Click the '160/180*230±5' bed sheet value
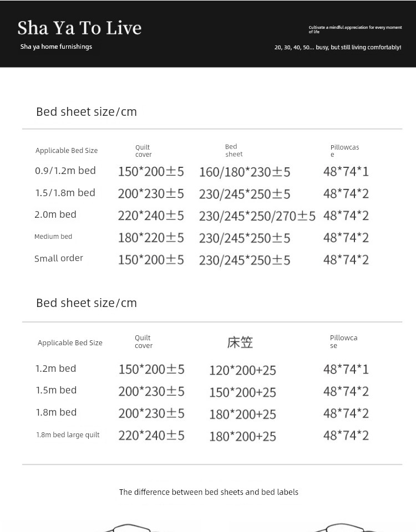 coord(245,172)
